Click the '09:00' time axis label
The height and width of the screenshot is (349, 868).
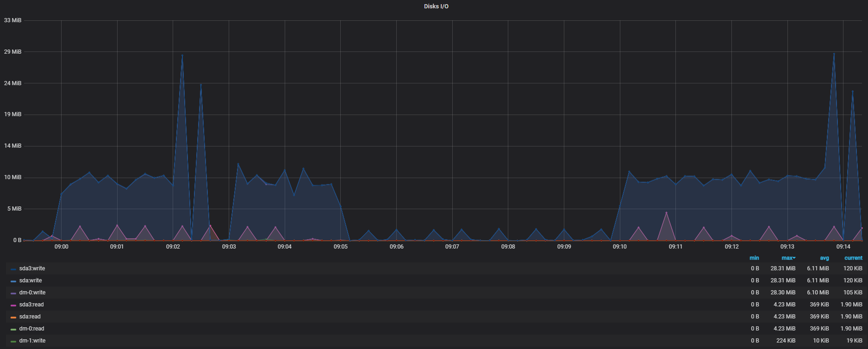click(x=61, y=247)
